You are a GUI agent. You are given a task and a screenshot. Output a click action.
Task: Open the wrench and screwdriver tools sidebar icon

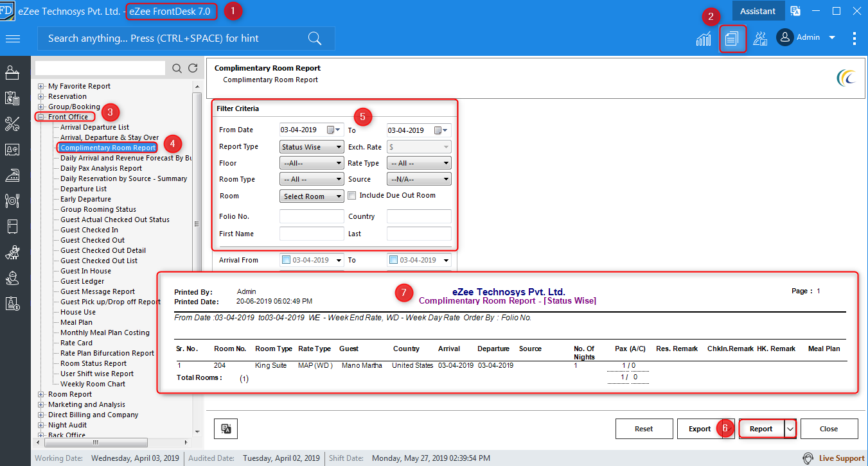point(12,124)
